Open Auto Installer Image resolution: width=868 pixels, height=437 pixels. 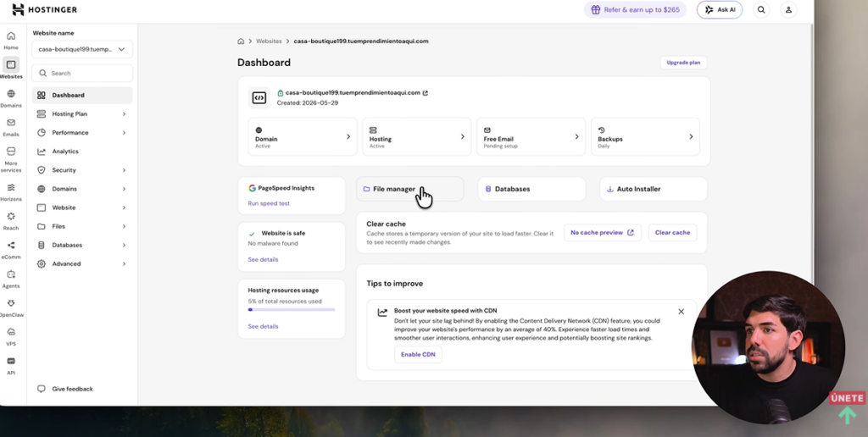(654, 189)
